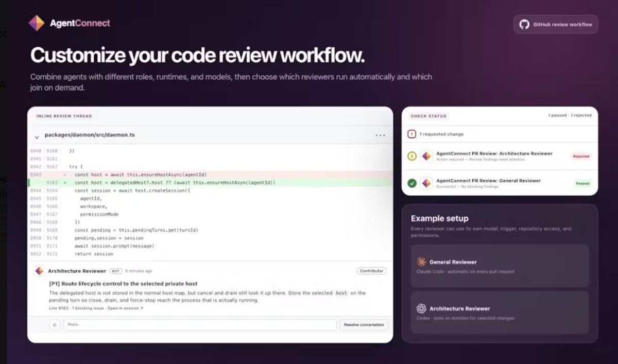Click the 'Line 9163 · 1 blocking issue' text
The image size is (618, 364).
77,308
